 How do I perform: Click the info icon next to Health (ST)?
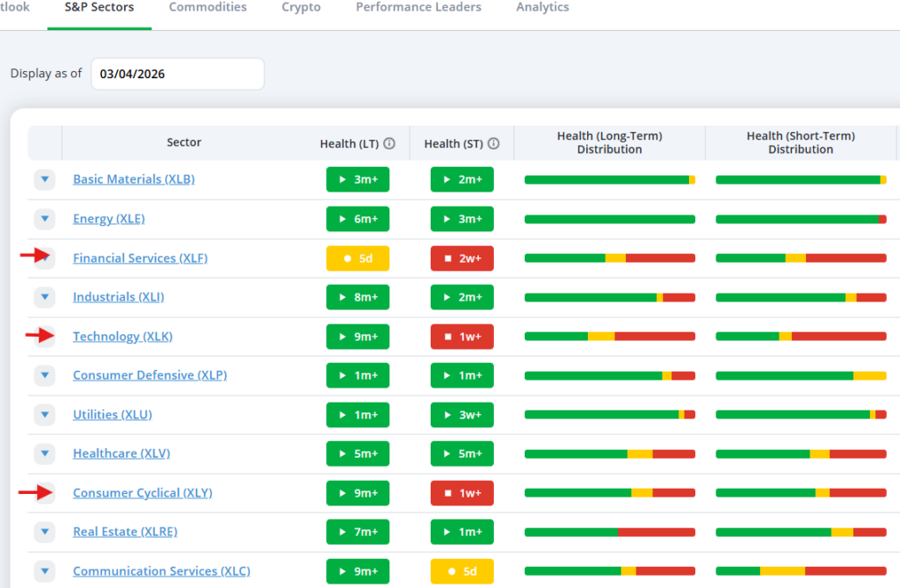494,143
